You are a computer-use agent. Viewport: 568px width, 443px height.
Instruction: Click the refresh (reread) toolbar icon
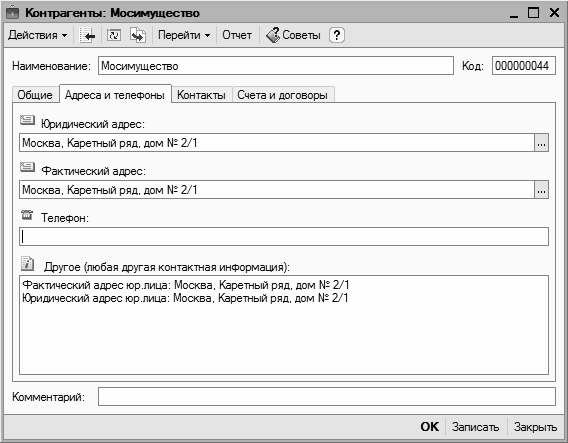pos(114,35)
